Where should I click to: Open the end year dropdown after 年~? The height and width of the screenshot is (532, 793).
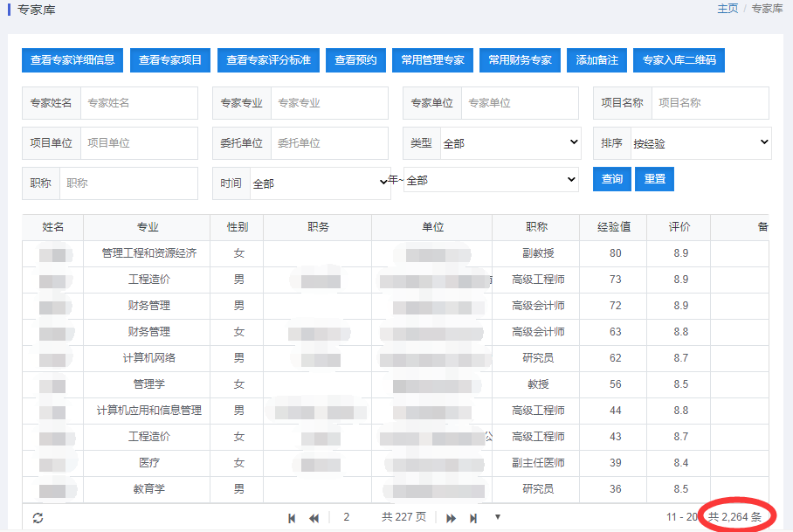coord(491,180)
